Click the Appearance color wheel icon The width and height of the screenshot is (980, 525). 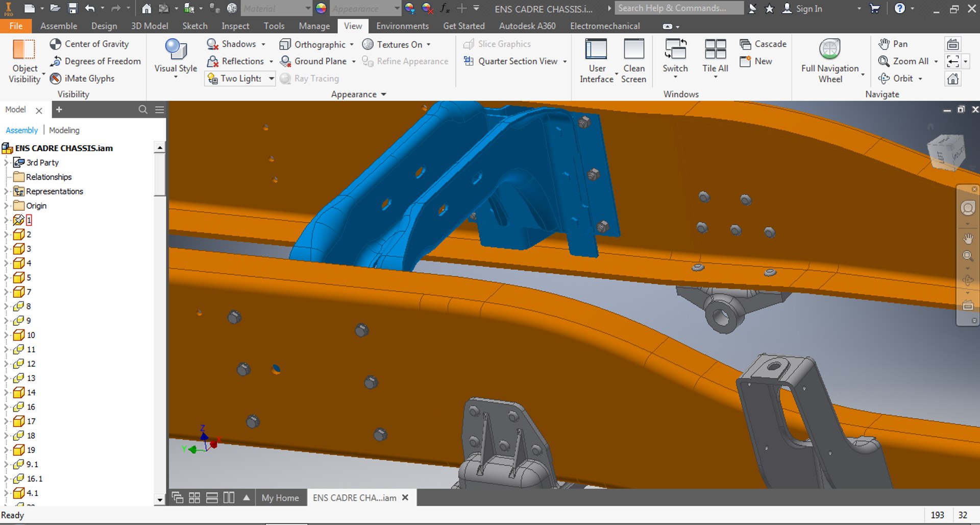[x=321, y=8]
